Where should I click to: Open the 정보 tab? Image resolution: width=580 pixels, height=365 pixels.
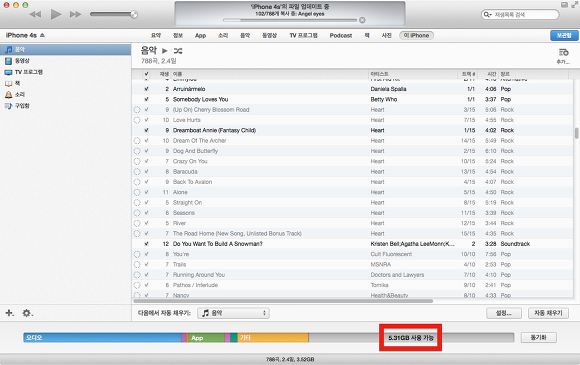[178, 36]
